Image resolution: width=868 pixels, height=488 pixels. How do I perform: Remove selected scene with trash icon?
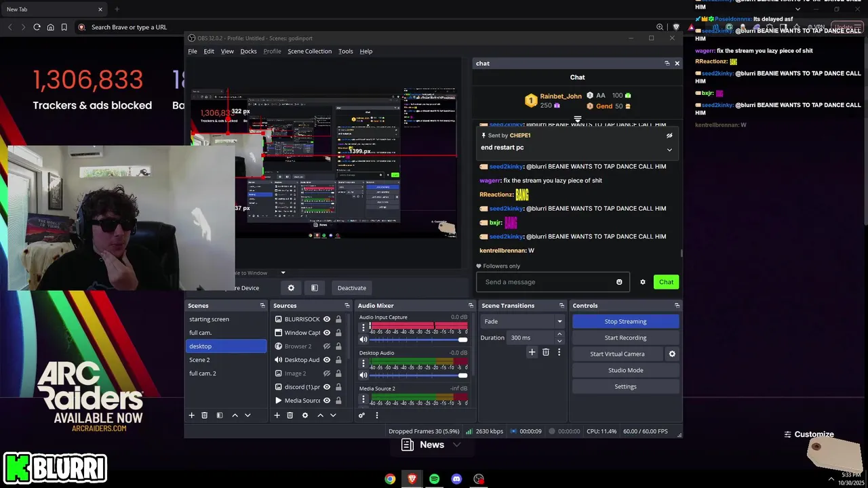point(204,415)
